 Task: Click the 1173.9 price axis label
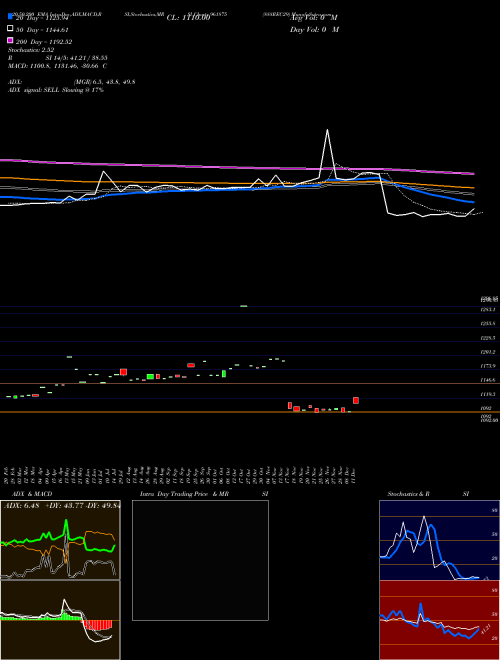click(x=488, y=366)
